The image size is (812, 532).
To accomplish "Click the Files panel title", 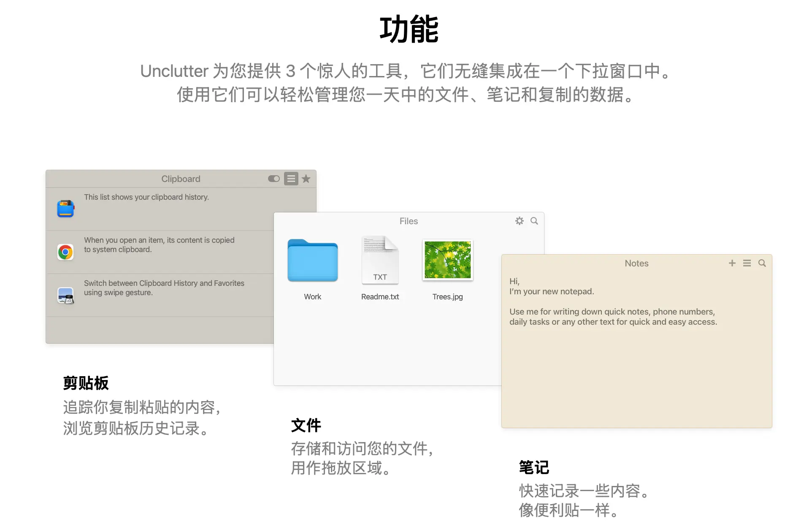I will pyautogui.click(x=408, y=221).
